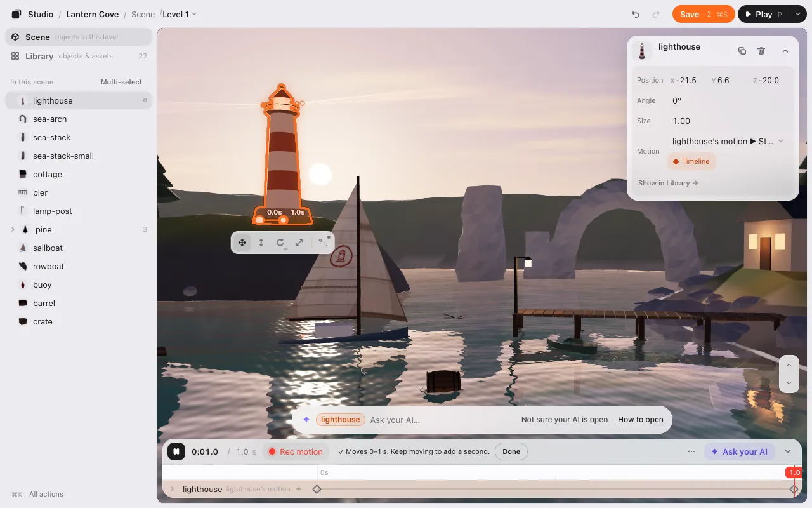The width and height of the screenshot is (812, 508).
Task: Toggle Multi-select in the scene list
Action: [x=121, y=82]
